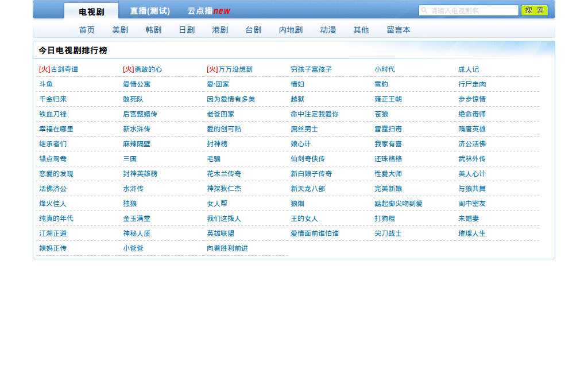Open 行尸走肉 series link
This screenshot has width=588, height=370.
tap(472, 84)
